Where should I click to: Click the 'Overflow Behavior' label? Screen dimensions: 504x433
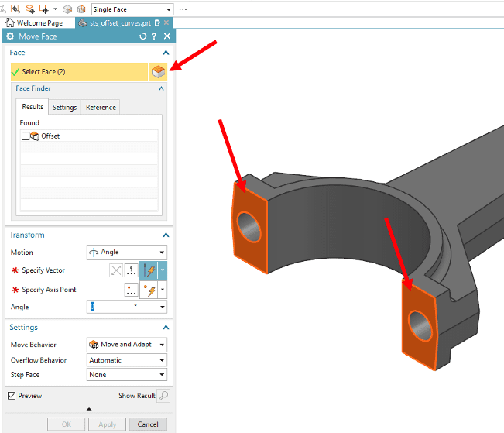click(x=39, y=360)
